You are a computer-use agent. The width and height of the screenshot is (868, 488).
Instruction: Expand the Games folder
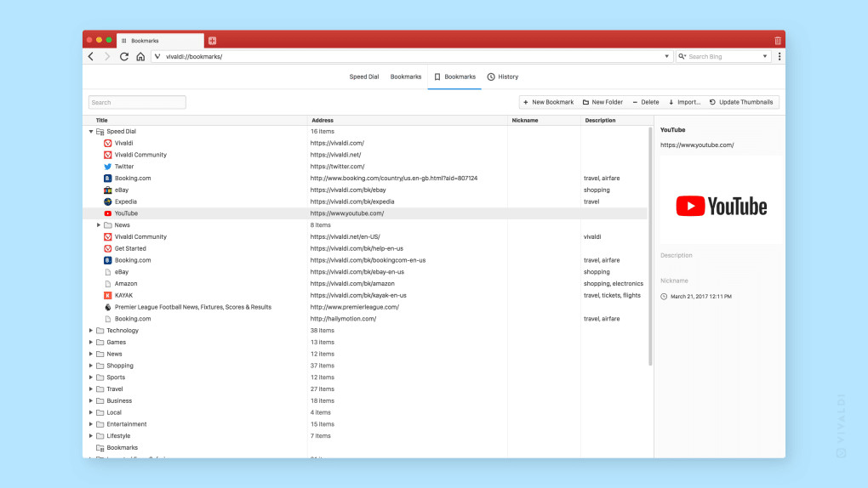pyautogui.click(x=91, y=342)
